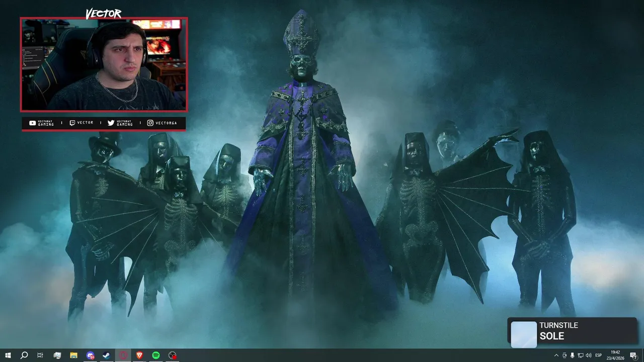Screen dimensions: 644x362
Task: Open Spotify from the taskbar
Action: coord(156,355)
